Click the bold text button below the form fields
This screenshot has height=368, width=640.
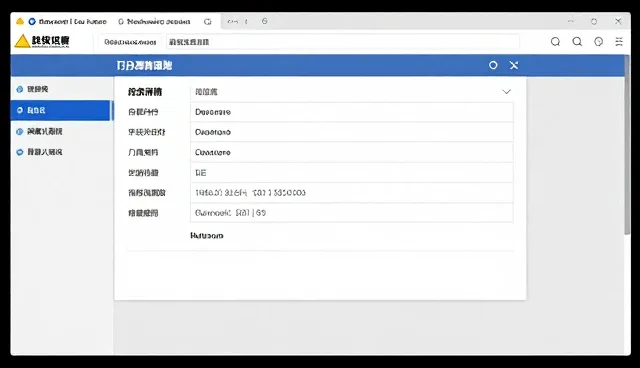pos(207,236)
